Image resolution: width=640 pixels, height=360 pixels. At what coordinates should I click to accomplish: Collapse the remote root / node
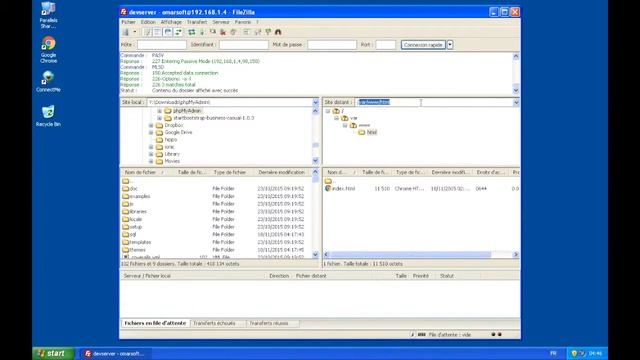coord(328,111)
